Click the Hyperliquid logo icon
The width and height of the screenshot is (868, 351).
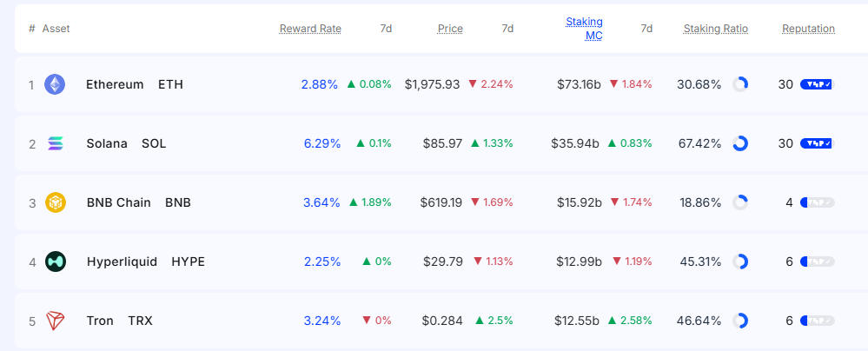56,262
